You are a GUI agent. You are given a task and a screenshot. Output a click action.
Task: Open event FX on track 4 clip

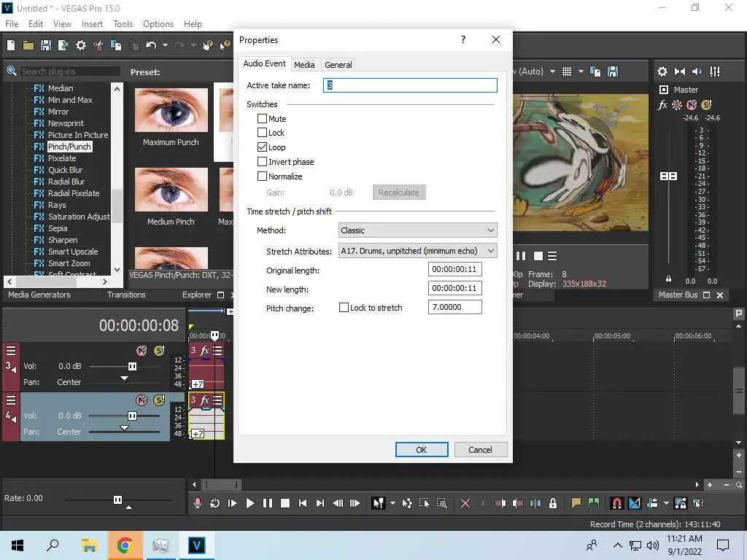pos(205,400)
